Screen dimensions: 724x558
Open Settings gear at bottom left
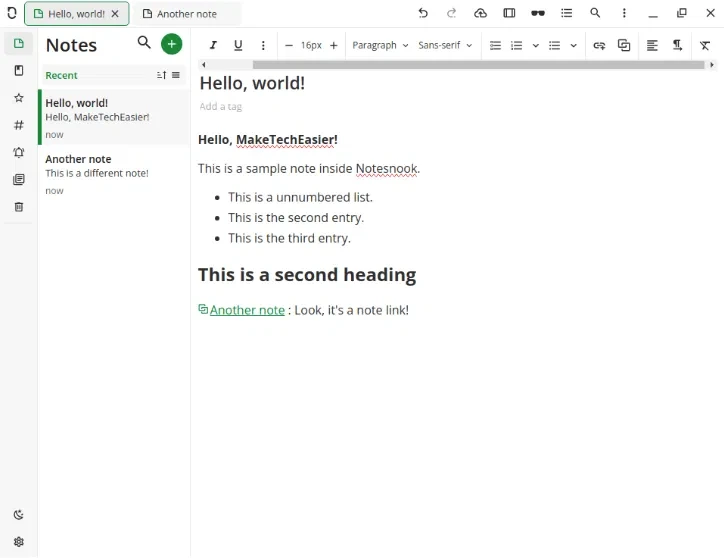point(18,542)
